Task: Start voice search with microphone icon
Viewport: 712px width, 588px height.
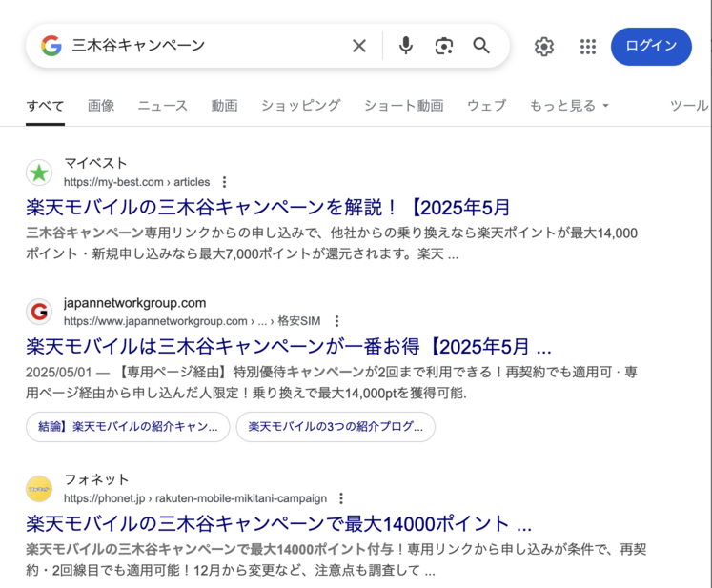Action: pos(406,46)
